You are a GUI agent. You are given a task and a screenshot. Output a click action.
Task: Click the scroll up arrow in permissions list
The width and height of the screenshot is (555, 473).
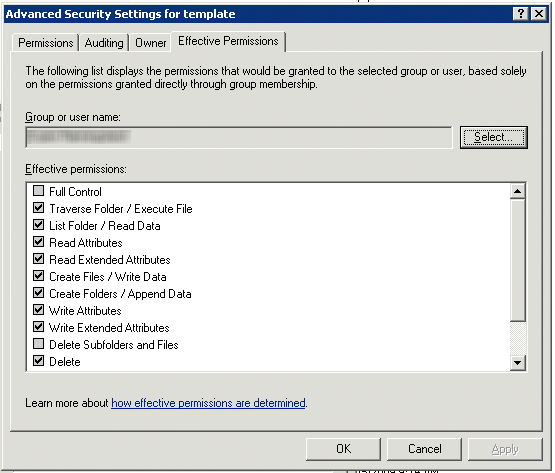tap(517, 191)
